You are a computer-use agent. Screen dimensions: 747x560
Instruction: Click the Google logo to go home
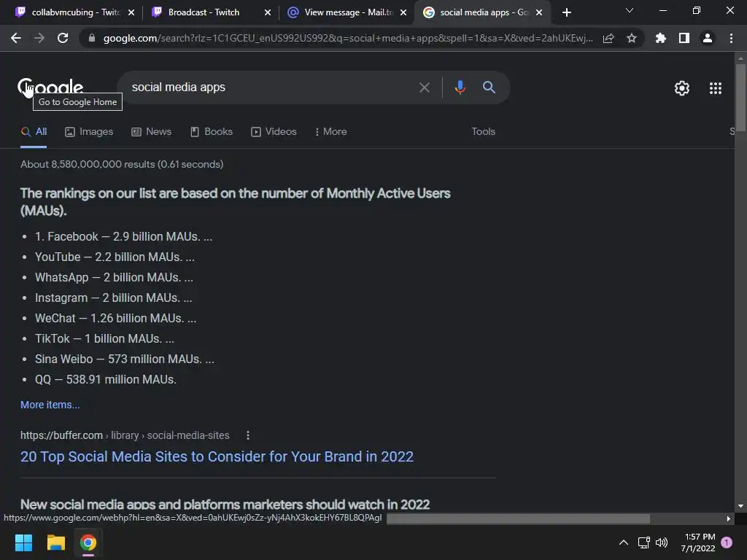point(50,87)
